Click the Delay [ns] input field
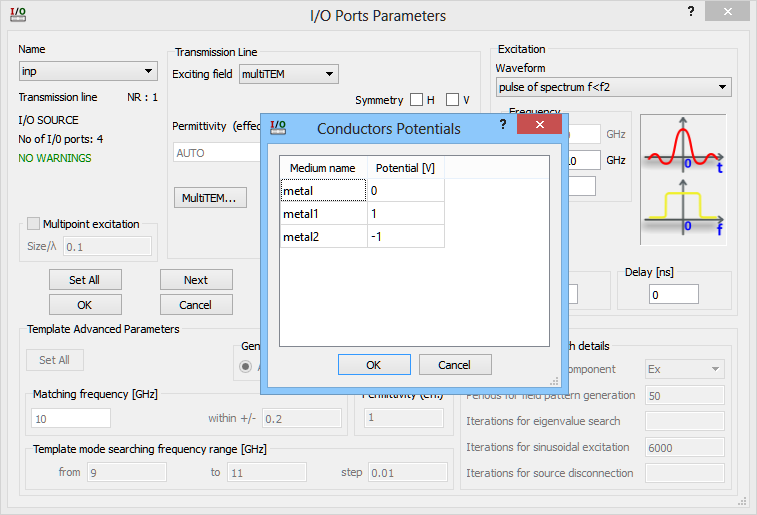Image resolution: width=757 pixels, height=515 pixels. [x=674, y=295]
